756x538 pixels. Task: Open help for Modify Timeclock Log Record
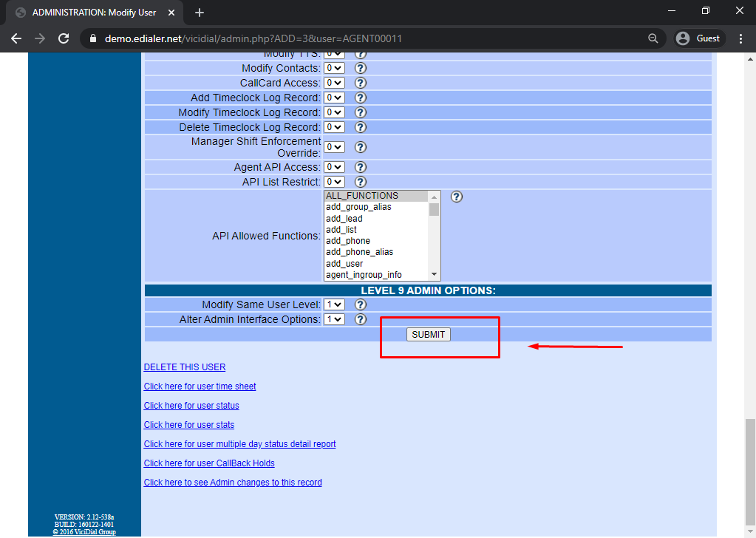click(x=360, y=112)
